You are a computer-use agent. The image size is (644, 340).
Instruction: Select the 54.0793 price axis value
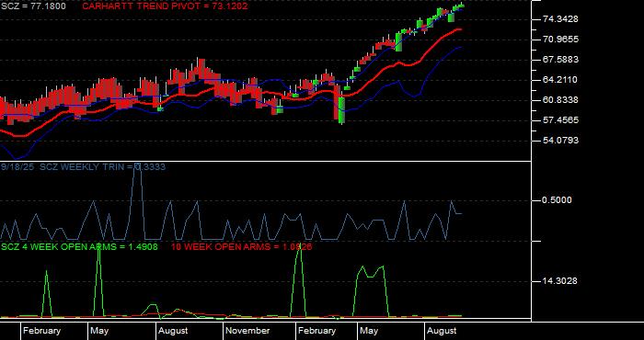click(560, 141)
